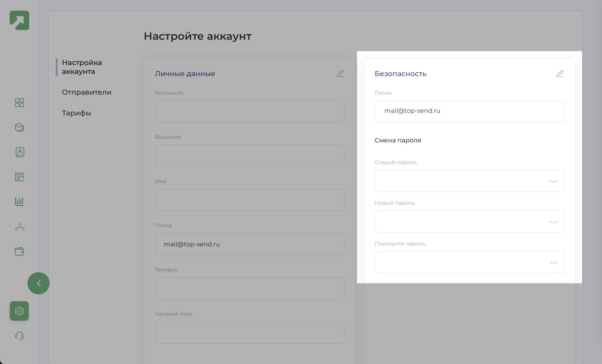Focus the Повторите пароль field
Viewport: 602px width, 364px height.
pyautogui.click(x=469, y=262)
